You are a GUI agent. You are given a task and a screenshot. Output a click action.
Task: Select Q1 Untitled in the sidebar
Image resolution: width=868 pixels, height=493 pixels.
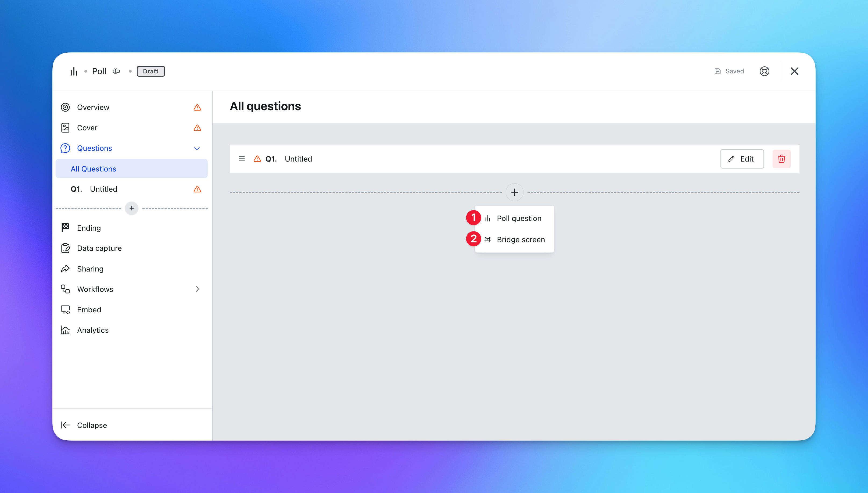[103, 189]
